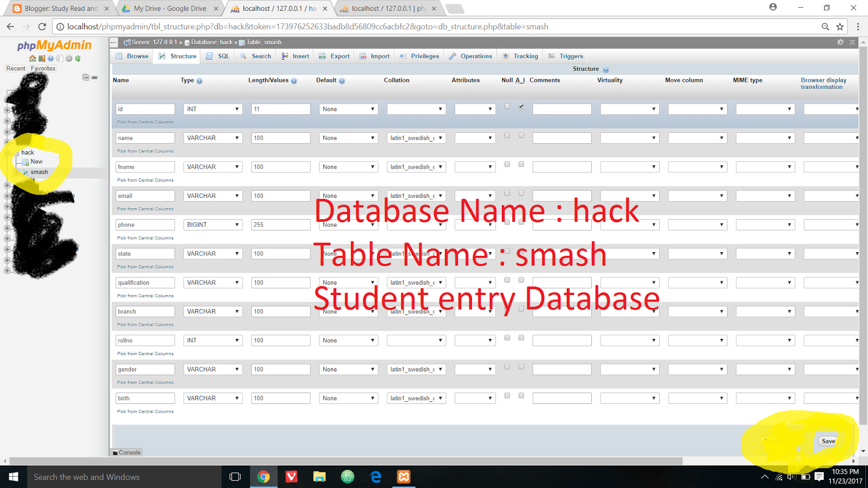868x488 pixels.
Task: Unlink from main panel icon
Action: (x=94, y=78)
